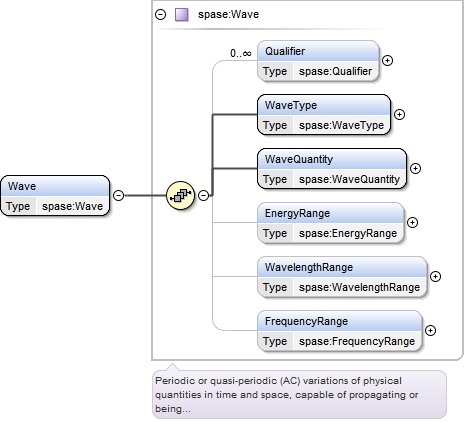Expand the Qualifier element plus icon
The image size is (465, 422).
(x=387, y=61)
